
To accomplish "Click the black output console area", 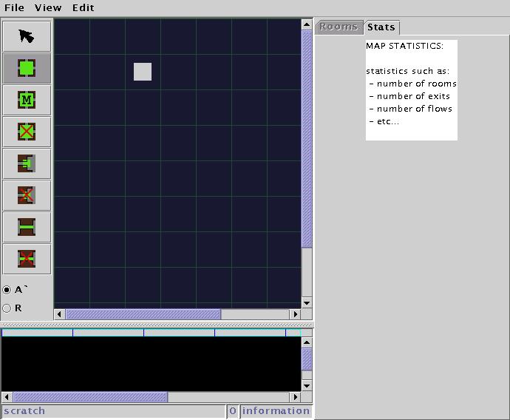I will [152, 364].
